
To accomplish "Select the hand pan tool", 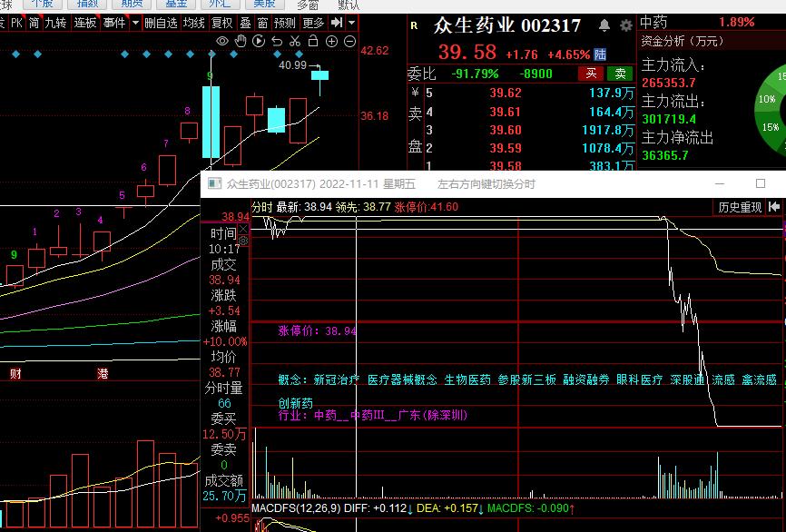I will (x=241, y=41).
